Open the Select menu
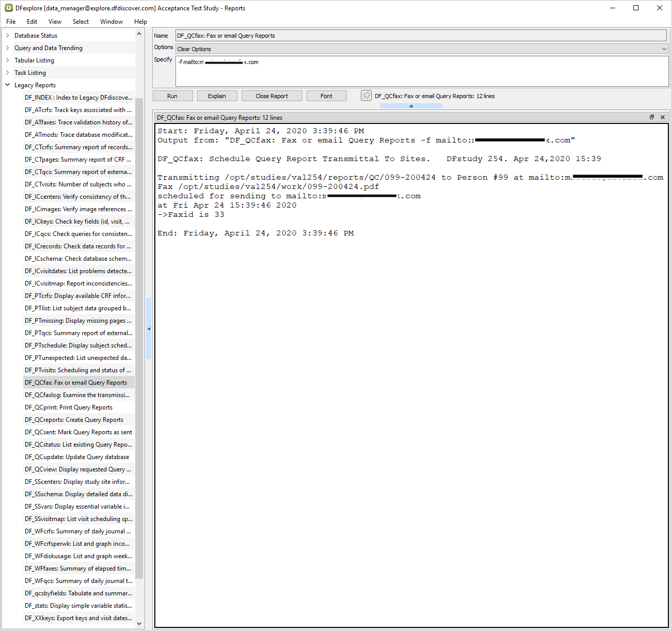 81,22
